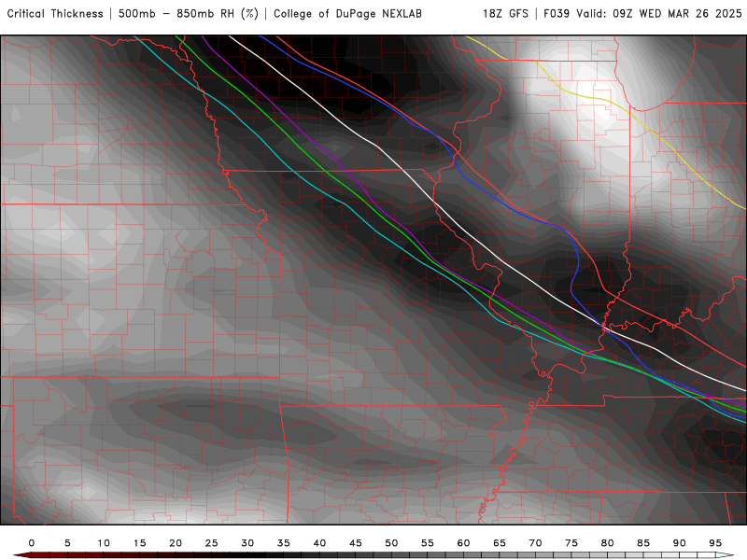Viewport: 747px width, 560px height.
Task: Click the color bar label "75"
Action: (x=571, y=543)
